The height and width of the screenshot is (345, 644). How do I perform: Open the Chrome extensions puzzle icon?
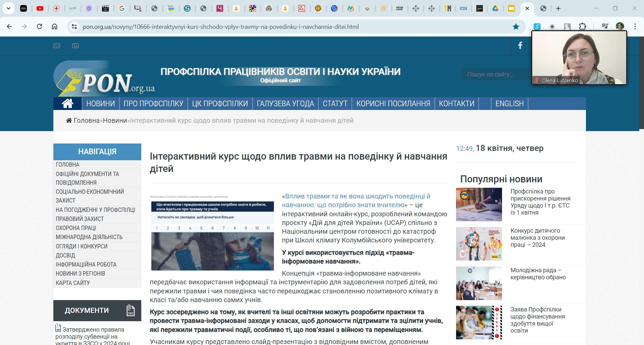[583, 26]
